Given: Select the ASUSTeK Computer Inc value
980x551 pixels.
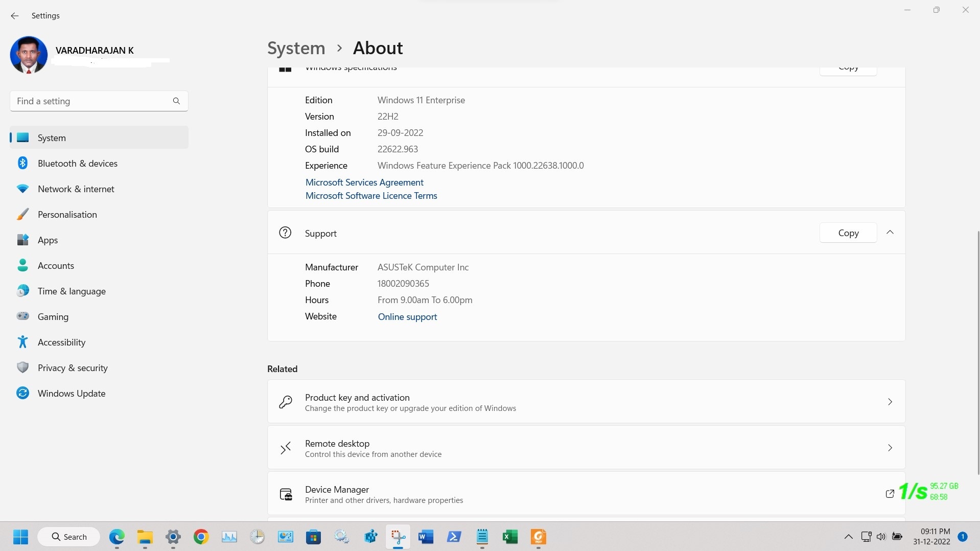Looking at the screenshot, I should 423,267.
